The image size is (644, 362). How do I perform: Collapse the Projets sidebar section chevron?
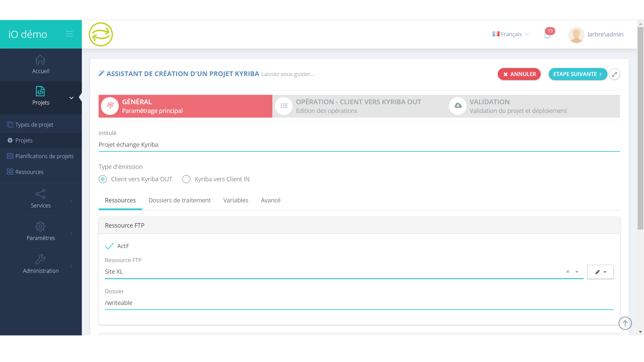(71, 98)
